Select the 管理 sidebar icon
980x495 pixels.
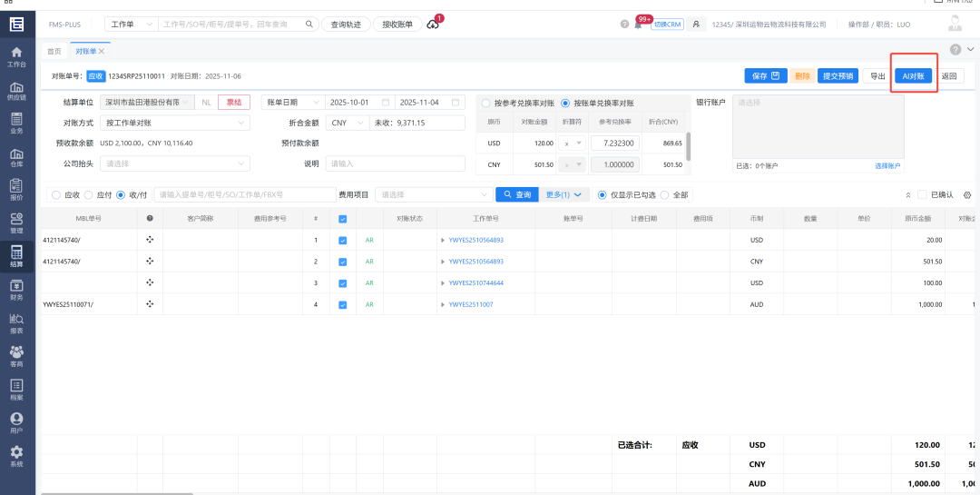17,223
